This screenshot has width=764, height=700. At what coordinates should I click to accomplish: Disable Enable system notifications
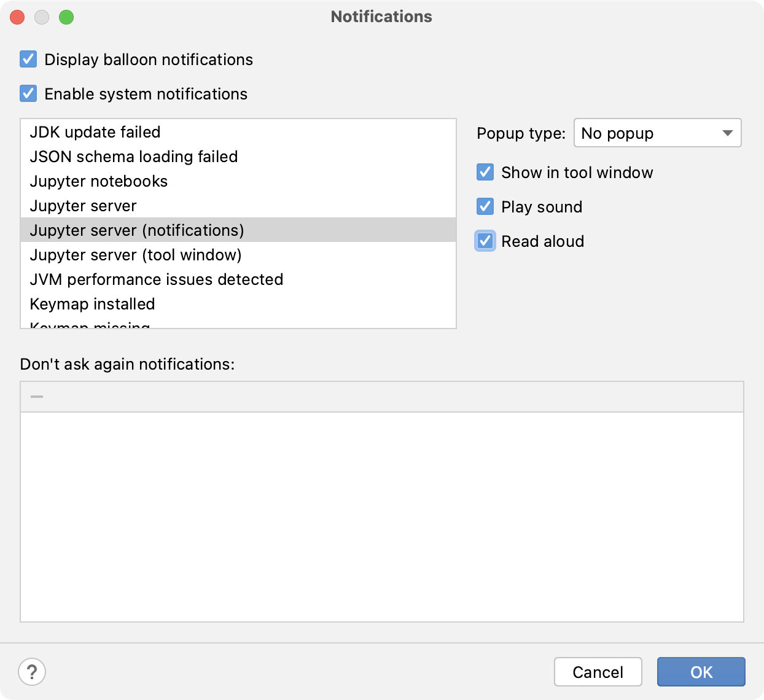27,93
